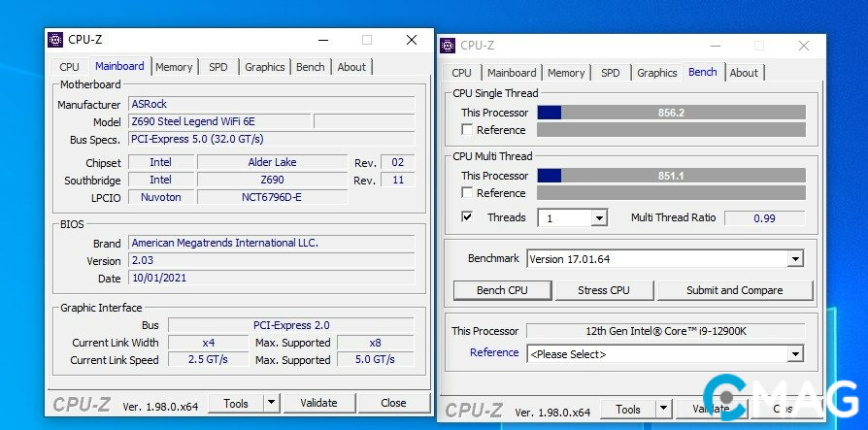
Task: Expand the Benchmark version dropdown
Action: (x=795, y=259)
